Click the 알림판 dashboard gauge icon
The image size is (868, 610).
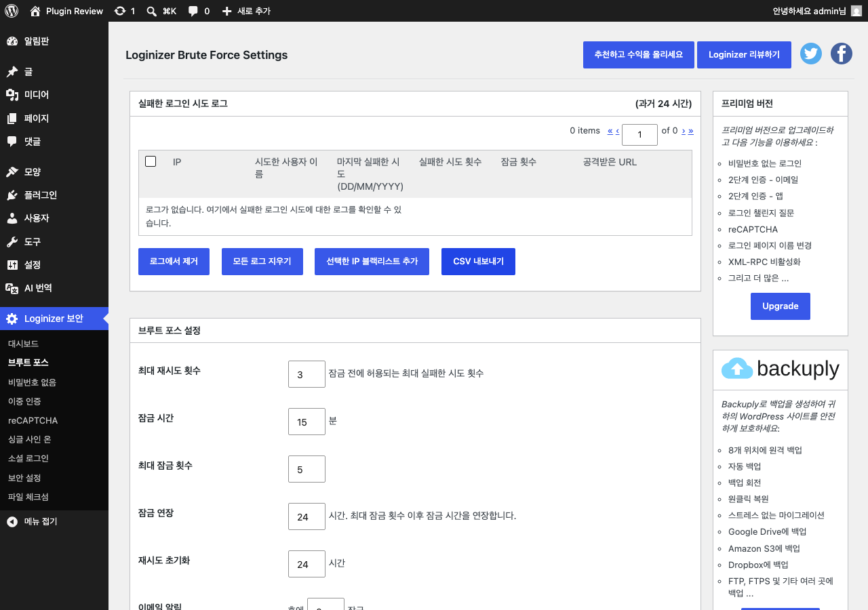tap(12, 41)
